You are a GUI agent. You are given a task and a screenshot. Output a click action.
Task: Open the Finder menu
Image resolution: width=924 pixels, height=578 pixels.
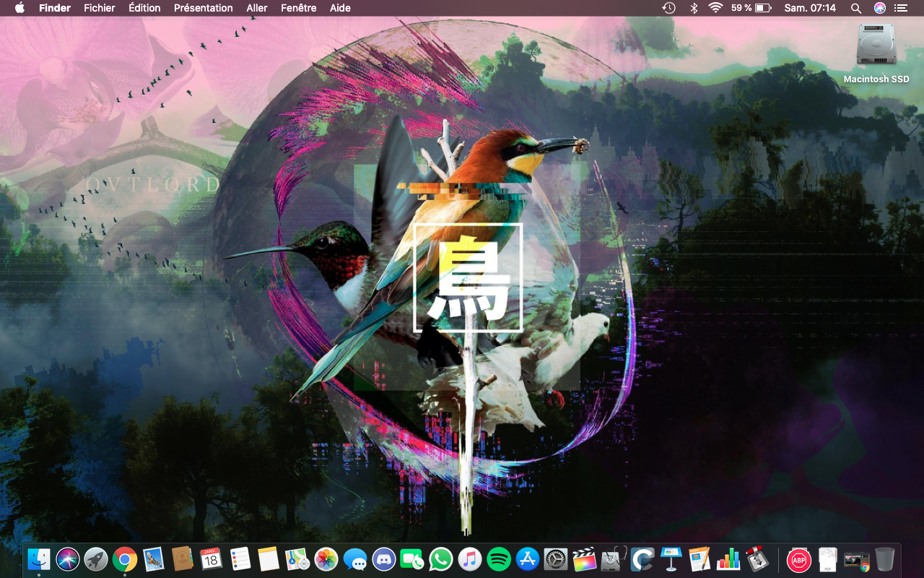[55, 8]
